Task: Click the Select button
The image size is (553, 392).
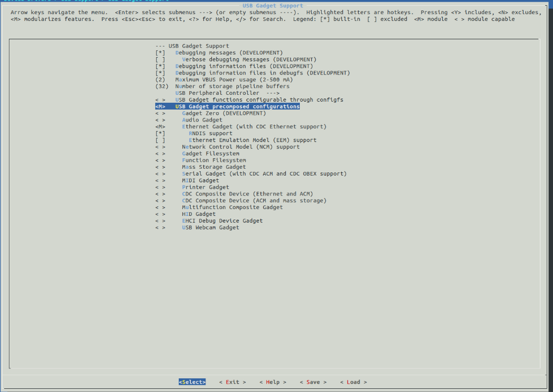Action: pyautogui.click(x=192, y=382)
